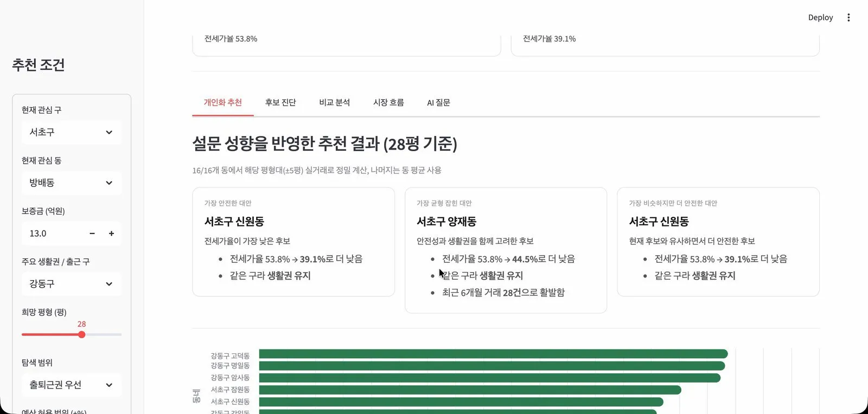Click the 보증금 input field showing 13.0

point(52,234)
